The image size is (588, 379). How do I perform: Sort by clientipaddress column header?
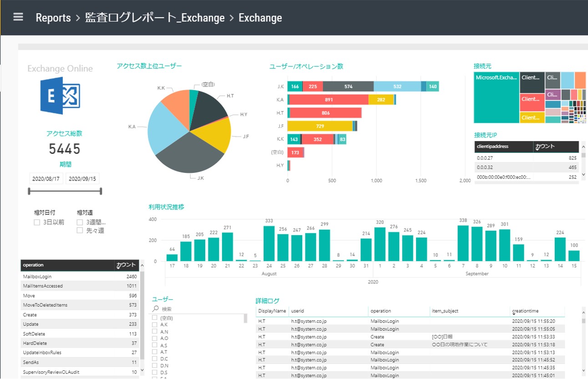coord(503,147)
